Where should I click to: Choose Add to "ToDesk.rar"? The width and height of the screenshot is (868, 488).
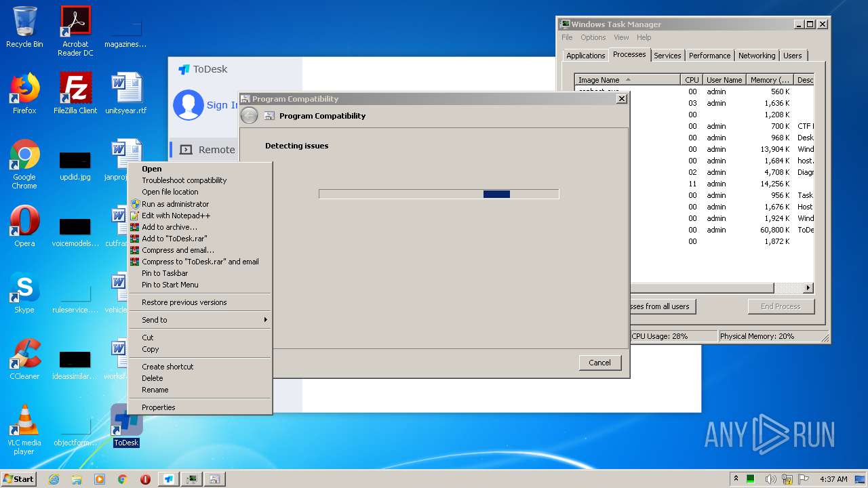coord(200,239)
